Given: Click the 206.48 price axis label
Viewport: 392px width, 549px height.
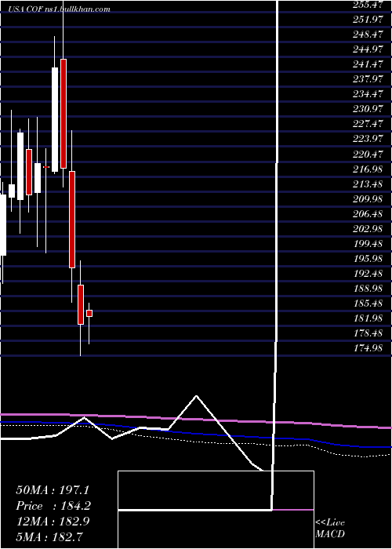Looking at the screenshot, I should pyautogui.click(x=368, y=214).
